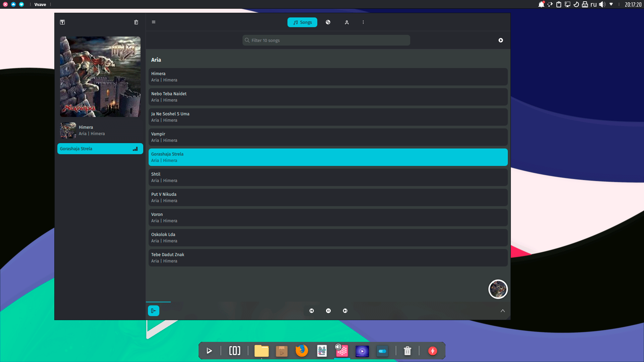
Task: Pause the current playback
Action: pos(328,311)
